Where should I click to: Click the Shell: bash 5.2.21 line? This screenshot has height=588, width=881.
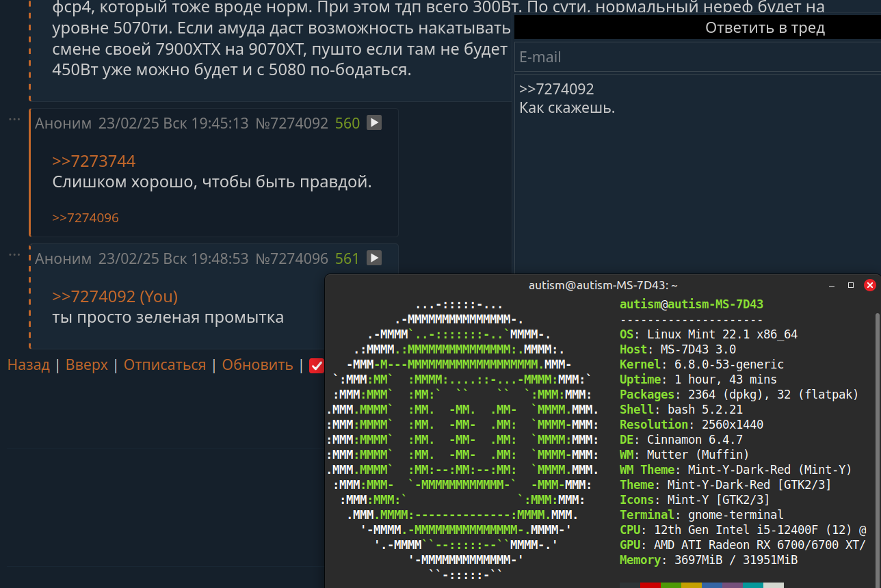(681, 410)
